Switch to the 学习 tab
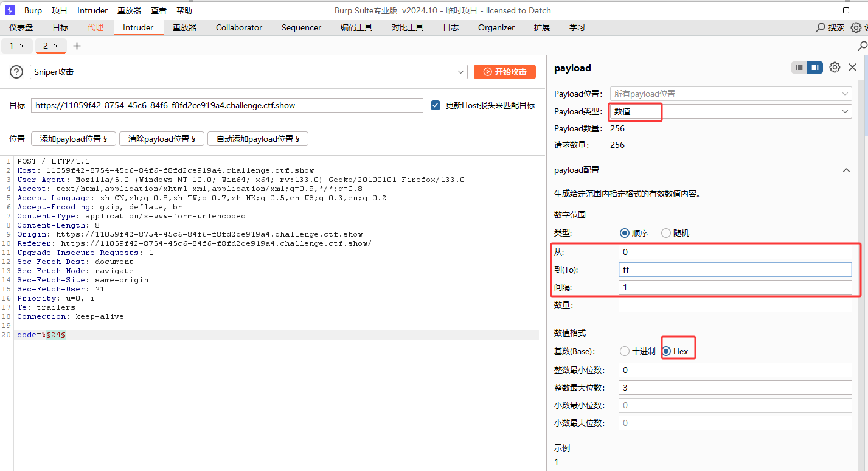Image resolution: width=868 pixels, height=471 pixels. pos(577,27)
